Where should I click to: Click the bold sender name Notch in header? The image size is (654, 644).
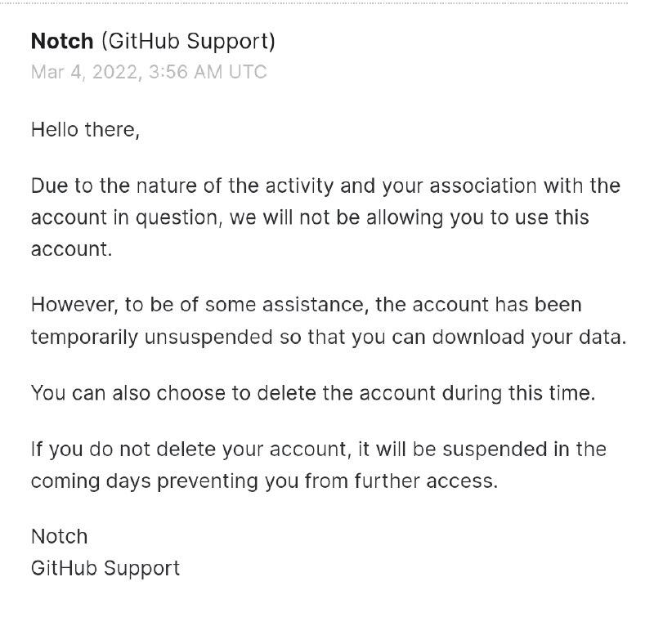coord(61,40)
